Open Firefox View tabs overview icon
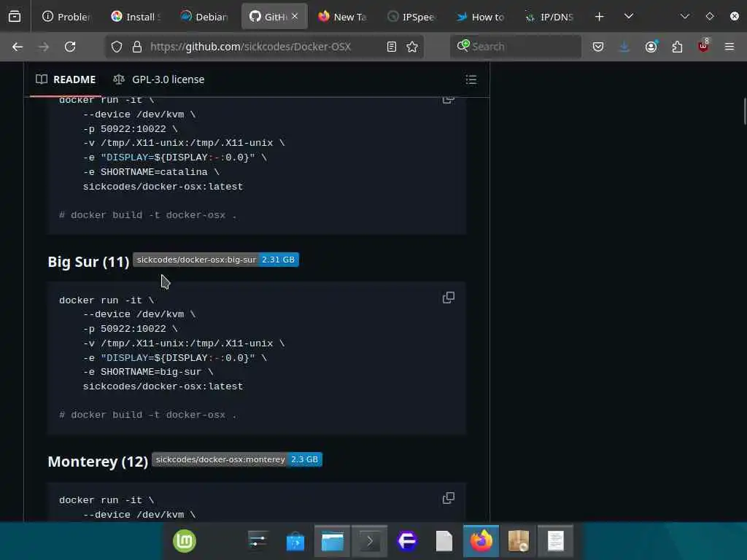This screenshot has height=560, width=747. (x=15, y=17)
